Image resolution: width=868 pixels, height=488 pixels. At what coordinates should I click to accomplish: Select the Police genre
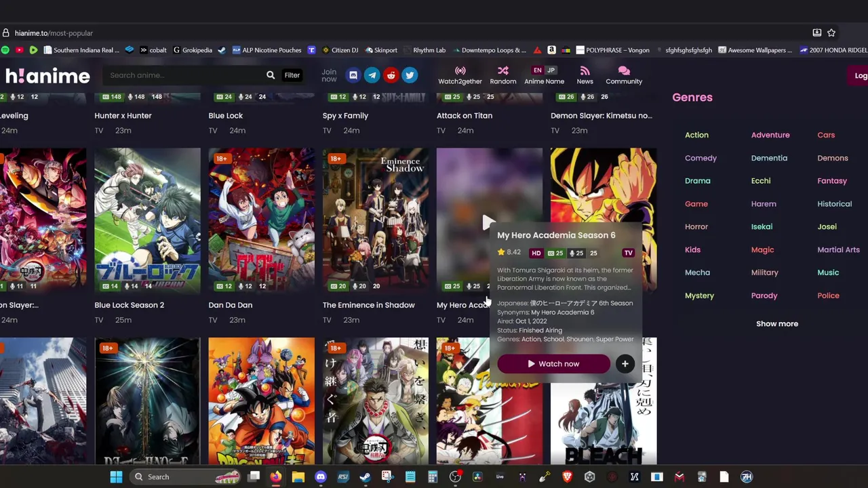tap(828, 296)
